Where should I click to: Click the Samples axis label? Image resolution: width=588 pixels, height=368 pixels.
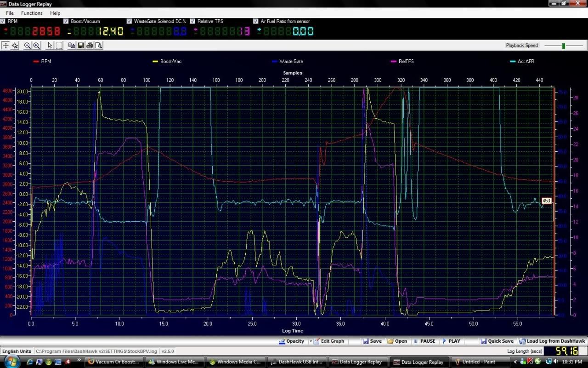tap(293, 73)
